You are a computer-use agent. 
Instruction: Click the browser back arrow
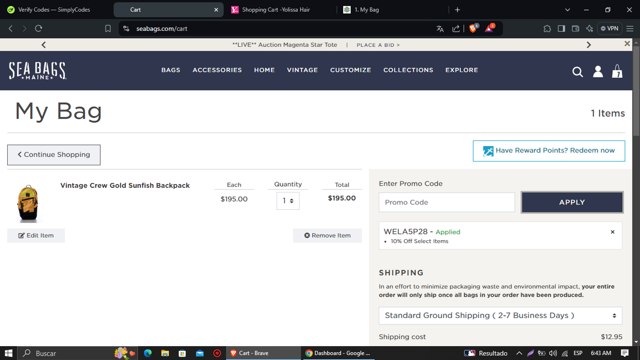pyautogui.click(x=11, y=29)
